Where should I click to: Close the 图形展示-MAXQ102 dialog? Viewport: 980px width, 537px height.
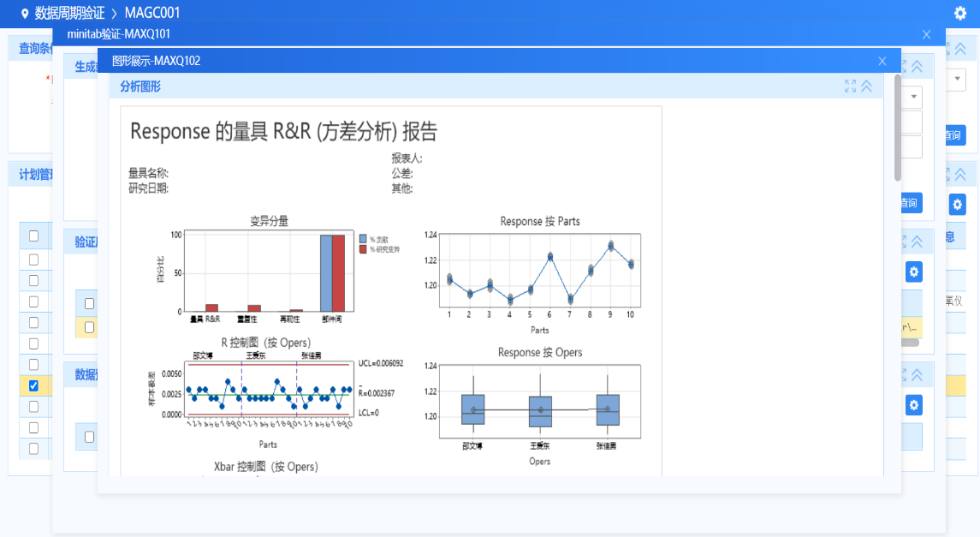tap(882, 61)
